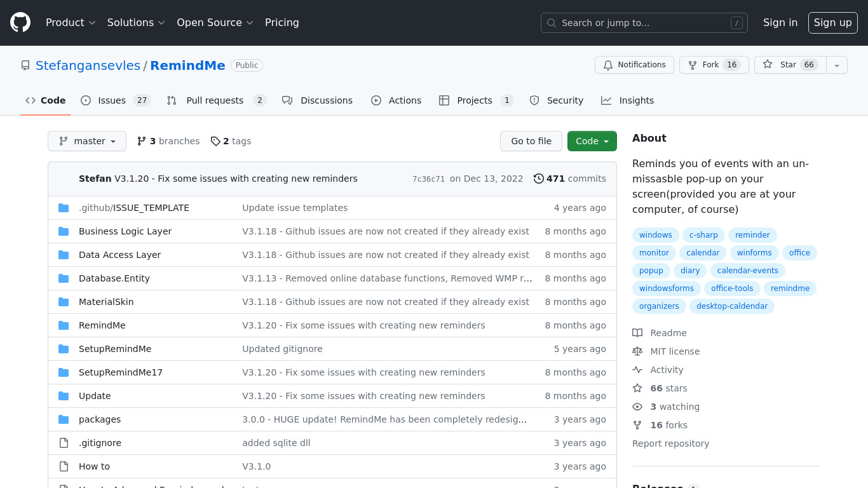Open Readme via the book icon
This screenshot has width=868, height=488.
(637, 333)
